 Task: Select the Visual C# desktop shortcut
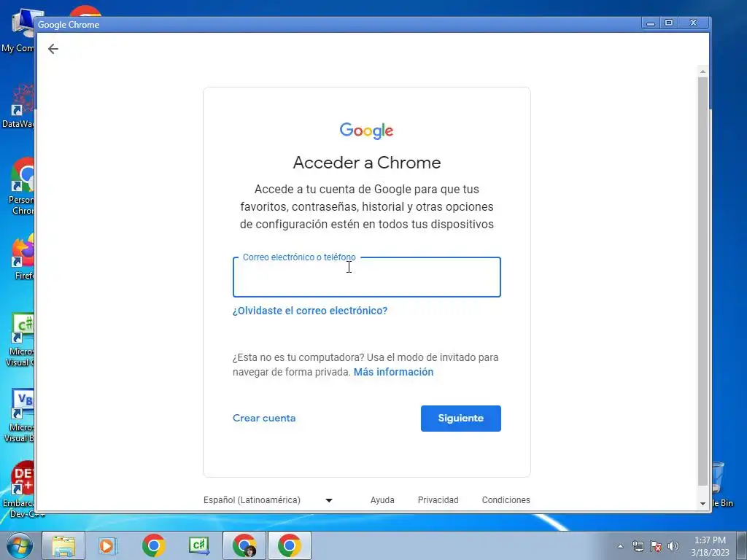19,339
